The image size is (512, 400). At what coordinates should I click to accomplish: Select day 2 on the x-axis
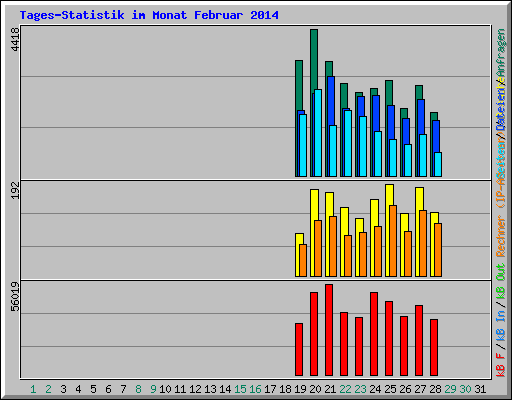[48, 389]
